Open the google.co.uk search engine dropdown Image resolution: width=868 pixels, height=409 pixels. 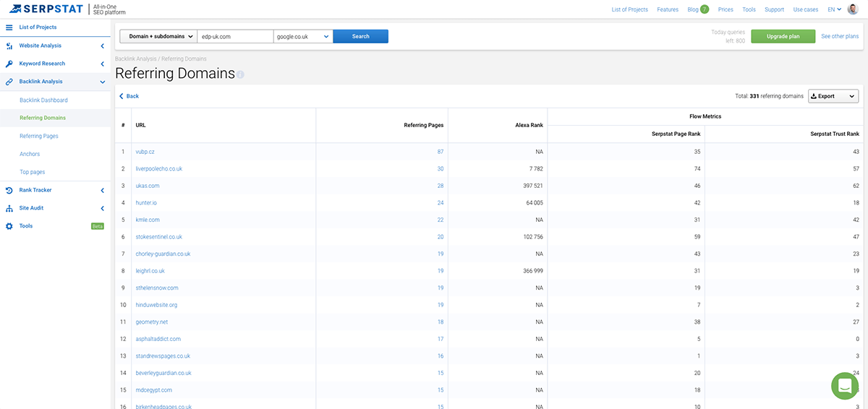[303, 36]
